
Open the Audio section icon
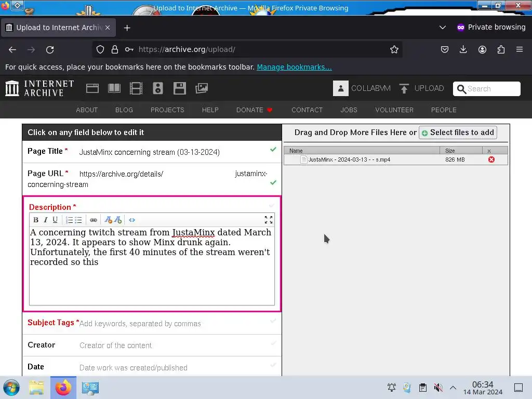[x=158, y=88]
